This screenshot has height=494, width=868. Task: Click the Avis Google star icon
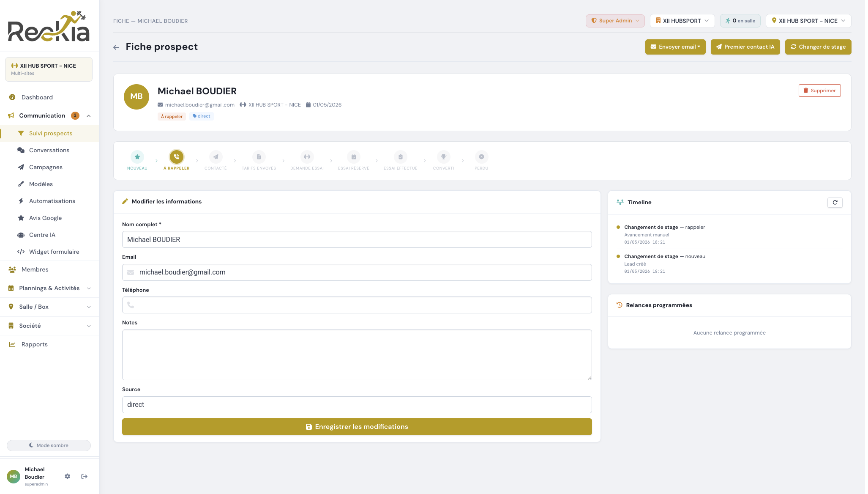[21, 218]
